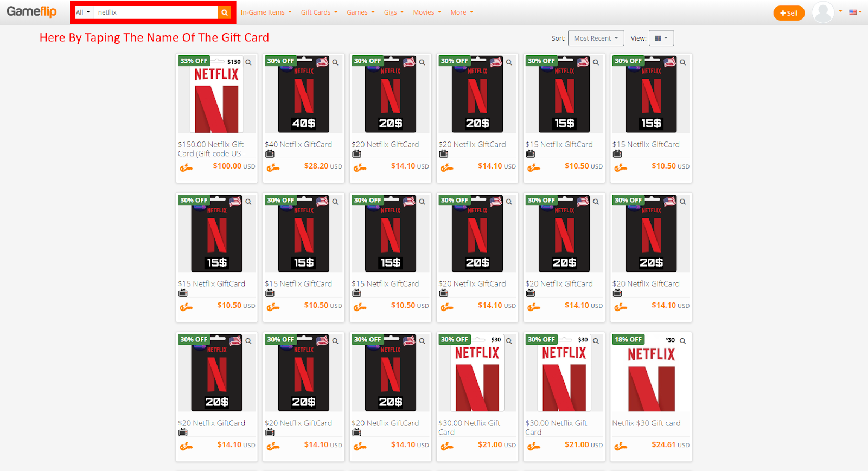Open the US flag language selector
Image resolution: width=868 pixels, height=471 pixels.
pyautogui.click(x=856, y=12)
